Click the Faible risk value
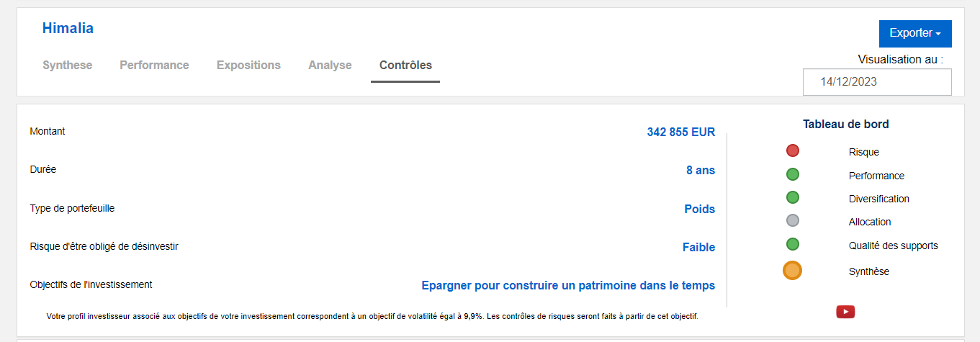 point(699,248)
